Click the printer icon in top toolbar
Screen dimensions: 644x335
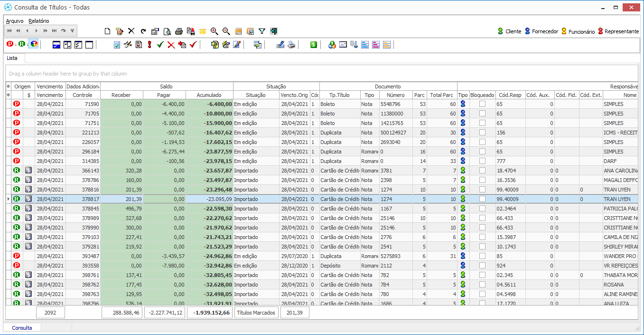pos(179,31)
